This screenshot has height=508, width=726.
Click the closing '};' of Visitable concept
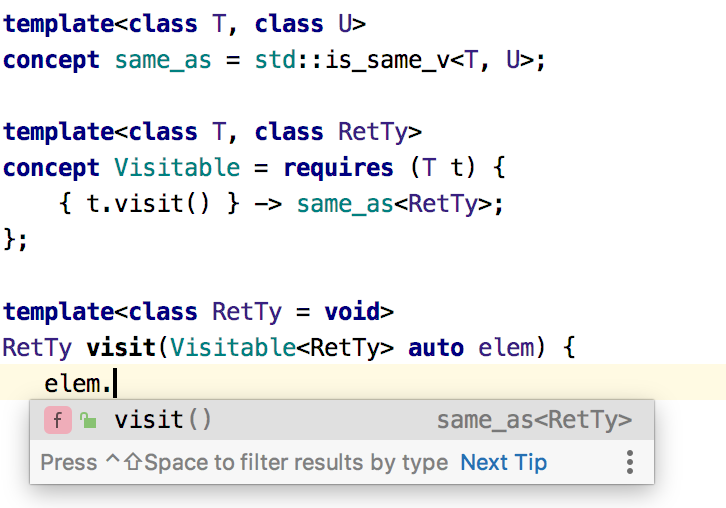(x=15, y=239)
